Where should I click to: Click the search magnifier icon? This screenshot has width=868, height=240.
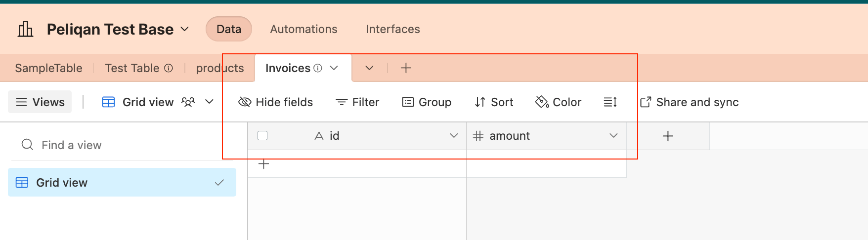(28, 145)
